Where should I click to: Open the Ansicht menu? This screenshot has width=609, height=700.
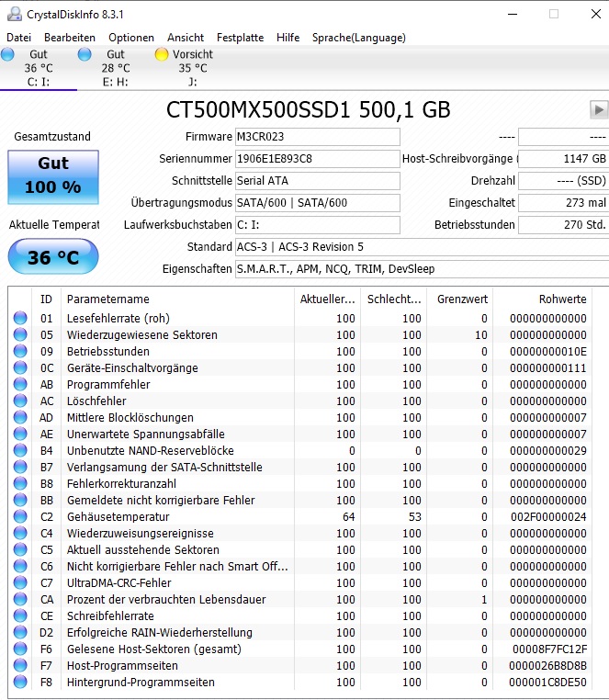click(186, 38)
